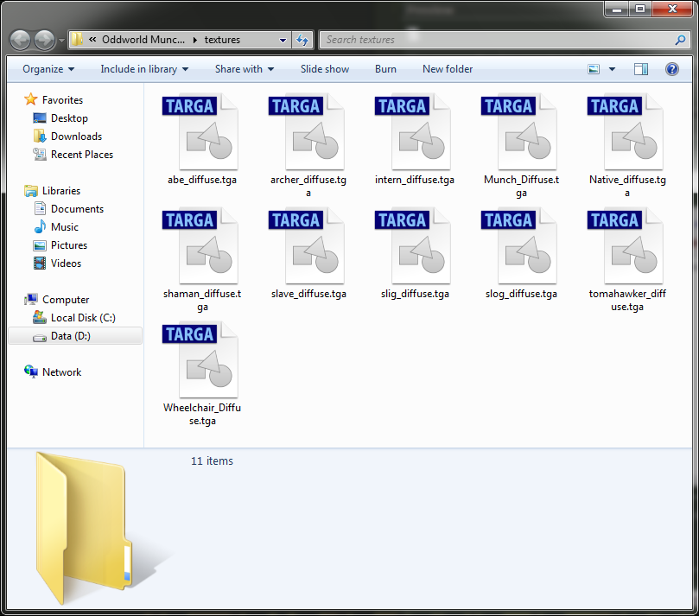Open the Organize dropdown menu
Screen dimensions: 699x616
[x=48, y=69]
